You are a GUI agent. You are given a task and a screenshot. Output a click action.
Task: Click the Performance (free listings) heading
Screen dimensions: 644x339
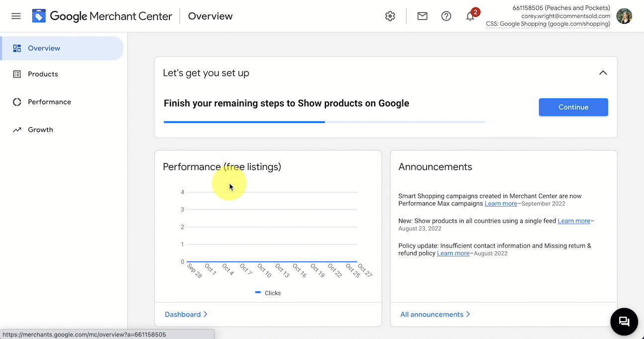point(222,167)
